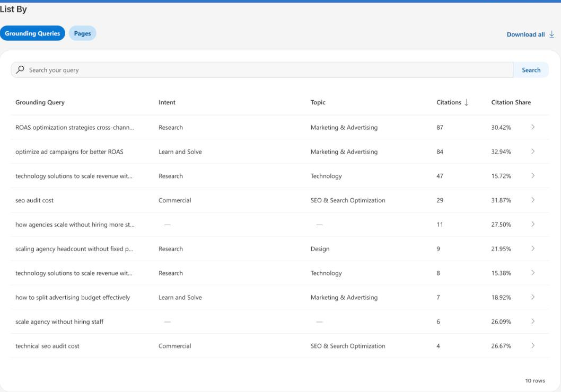Click the Grounding Query column header
561x392 pixels.
(x=40, y=102)
